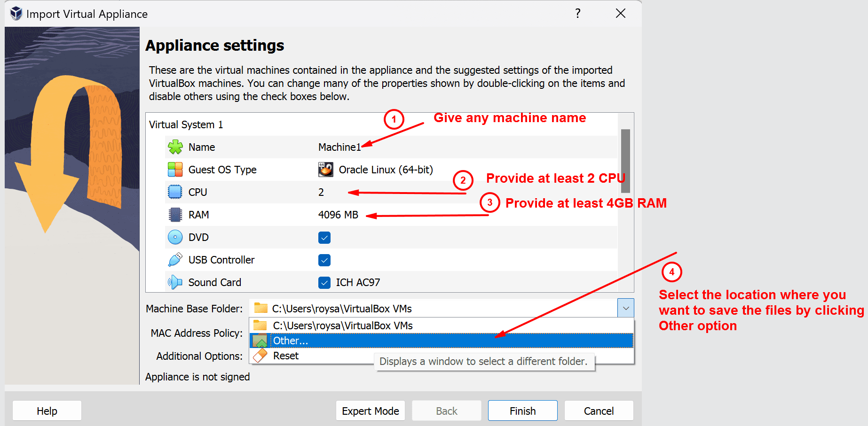
Task: Click the Finish button
Action: click(x=522, y=411)
